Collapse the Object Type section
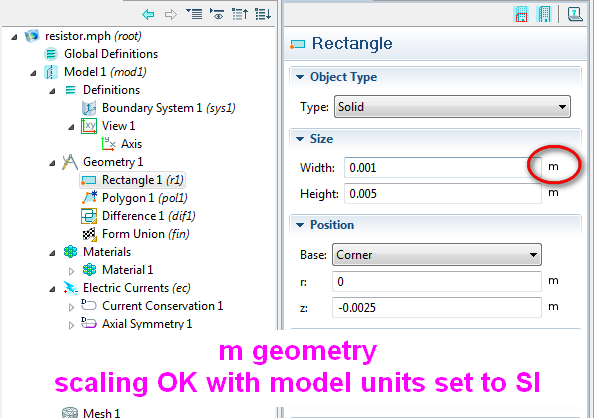Viewport: 594px width, 418px height. [x=337, y=77]
